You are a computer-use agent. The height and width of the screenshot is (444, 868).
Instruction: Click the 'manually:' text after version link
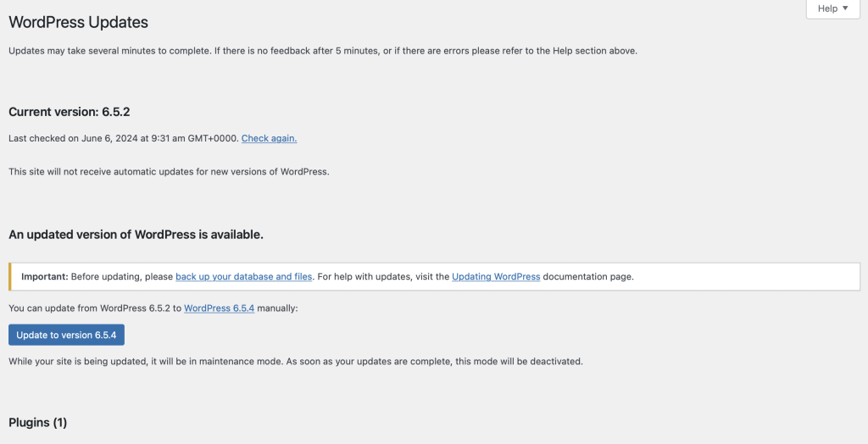(278, 308)
